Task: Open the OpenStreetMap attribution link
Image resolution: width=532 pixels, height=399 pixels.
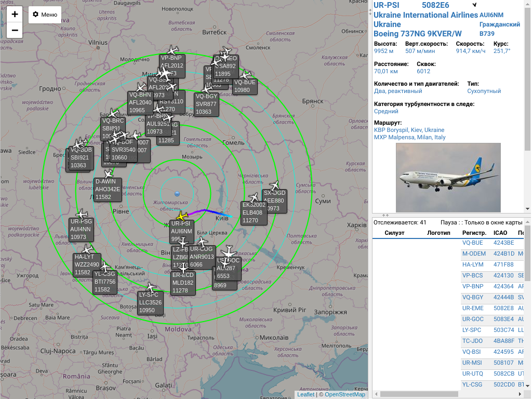Action: [x=344, y=394]
